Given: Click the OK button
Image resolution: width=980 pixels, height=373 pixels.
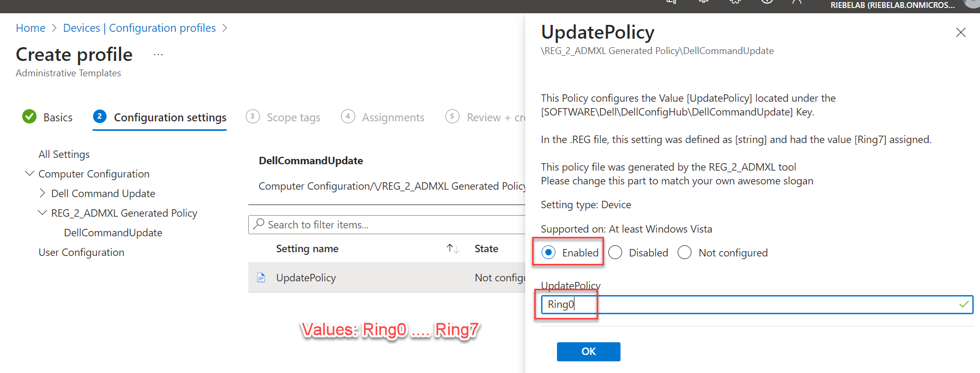Looking at the screenshot, I should point(588,352).
